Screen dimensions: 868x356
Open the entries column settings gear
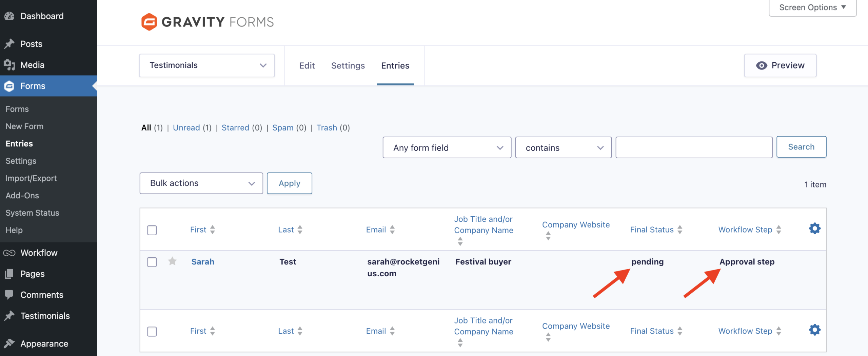[815, 228]
